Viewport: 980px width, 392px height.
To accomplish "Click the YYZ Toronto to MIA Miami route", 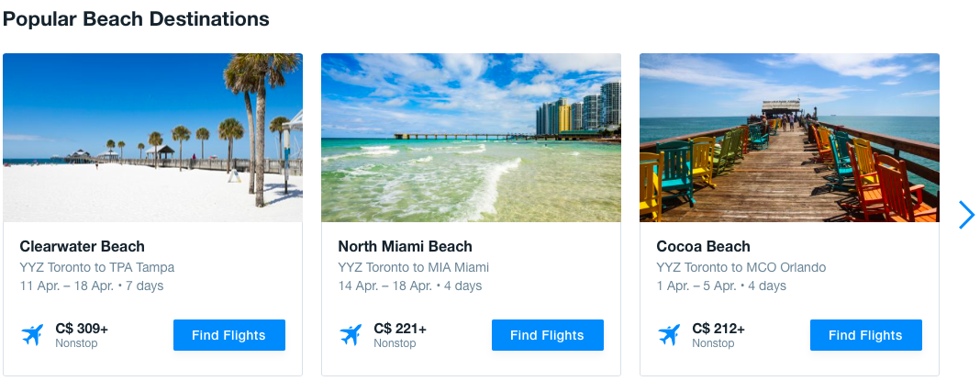I will tap(413, 267).
